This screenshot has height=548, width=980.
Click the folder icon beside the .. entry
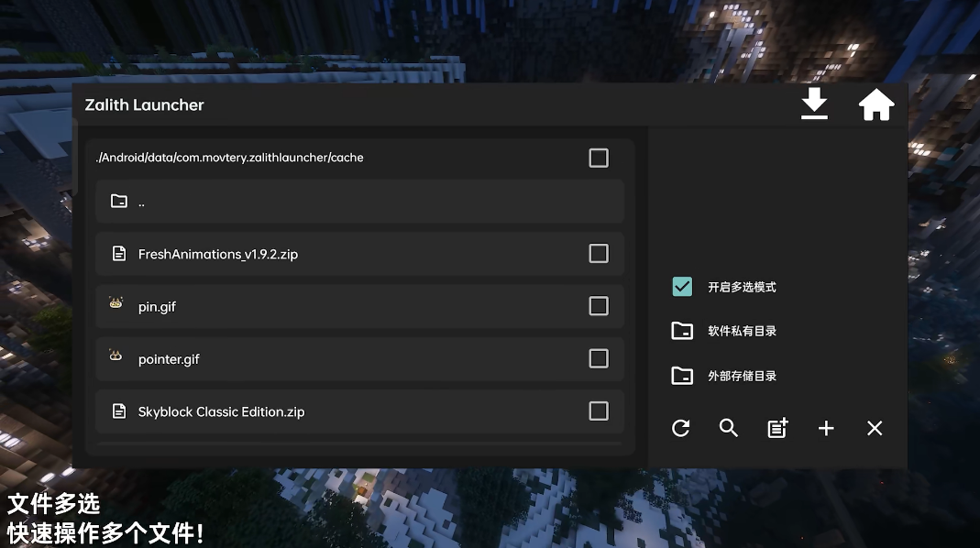(119, 201)
